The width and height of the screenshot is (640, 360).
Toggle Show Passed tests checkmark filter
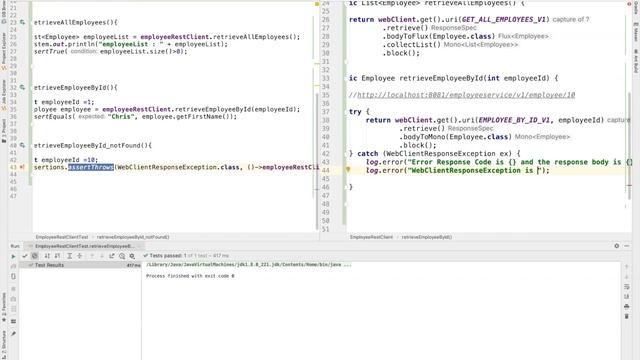click(x=24, y=256)
